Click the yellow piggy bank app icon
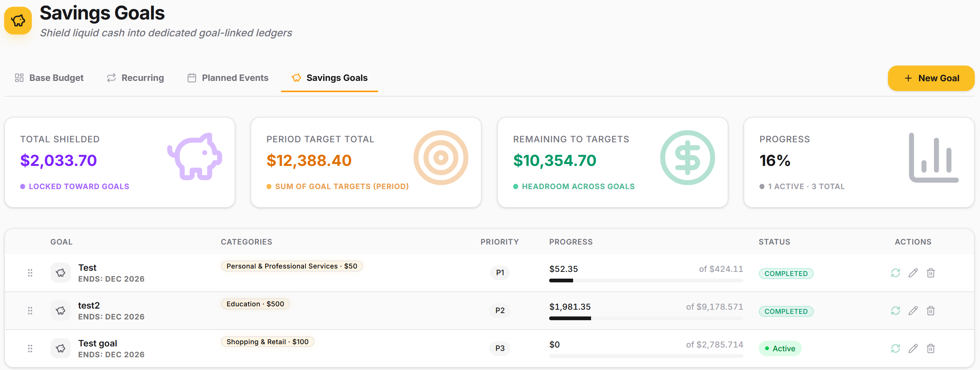980x370 pixels. click(x=18, y=20)
